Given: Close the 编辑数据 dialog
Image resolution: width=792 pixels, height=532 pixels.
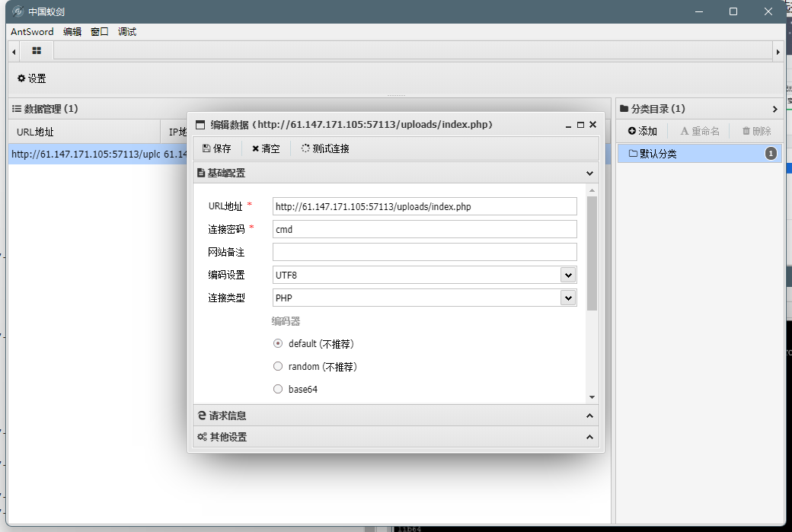Looking at the screenshot, I should click(593, 124).
